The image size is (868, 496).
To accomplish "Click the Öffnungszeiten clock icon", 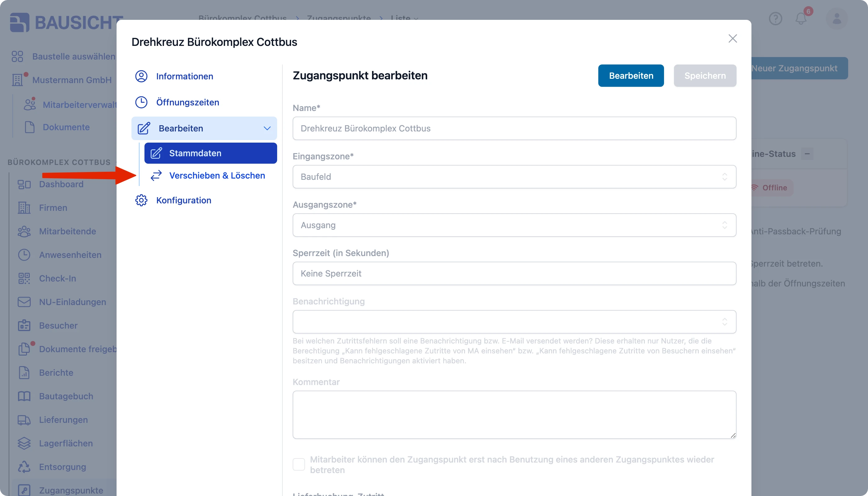I will click(141, 102).
